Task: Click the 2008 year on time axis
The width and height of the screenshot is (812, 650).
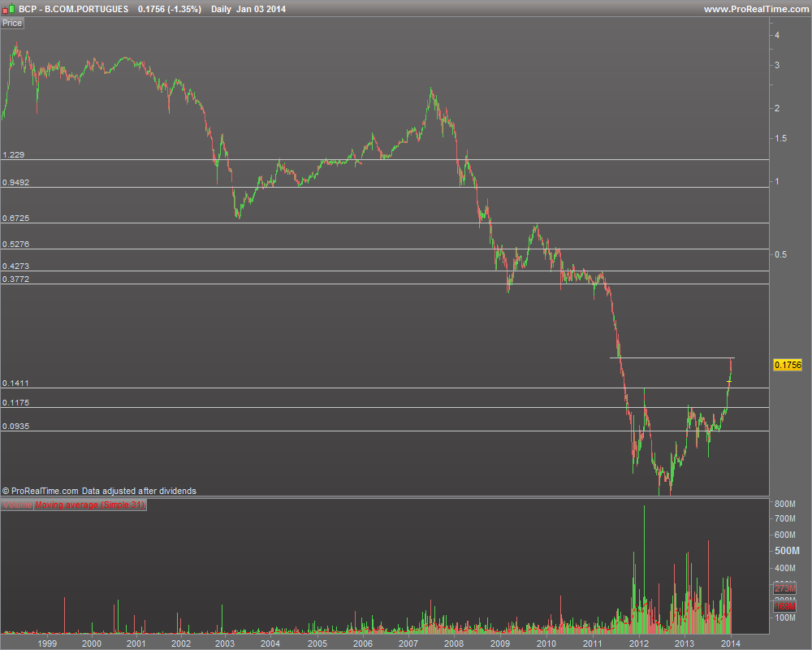Action: (454, 643)
